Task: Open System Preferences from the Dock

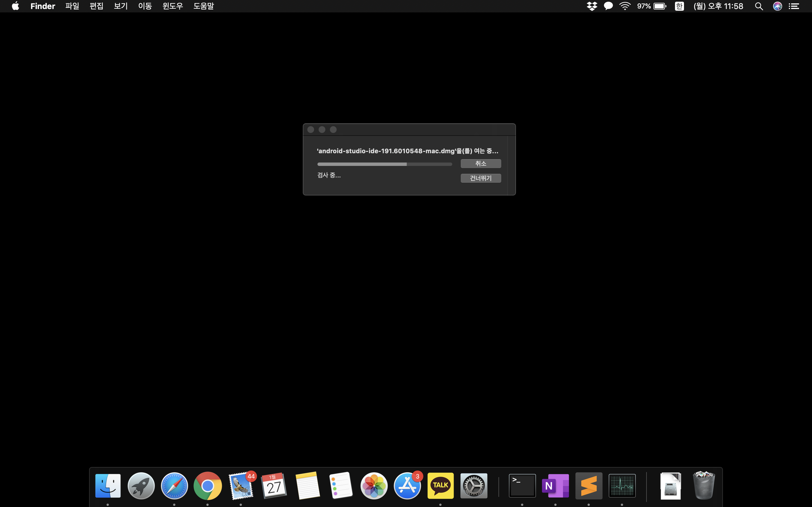Action: click(x=473, y=486)
